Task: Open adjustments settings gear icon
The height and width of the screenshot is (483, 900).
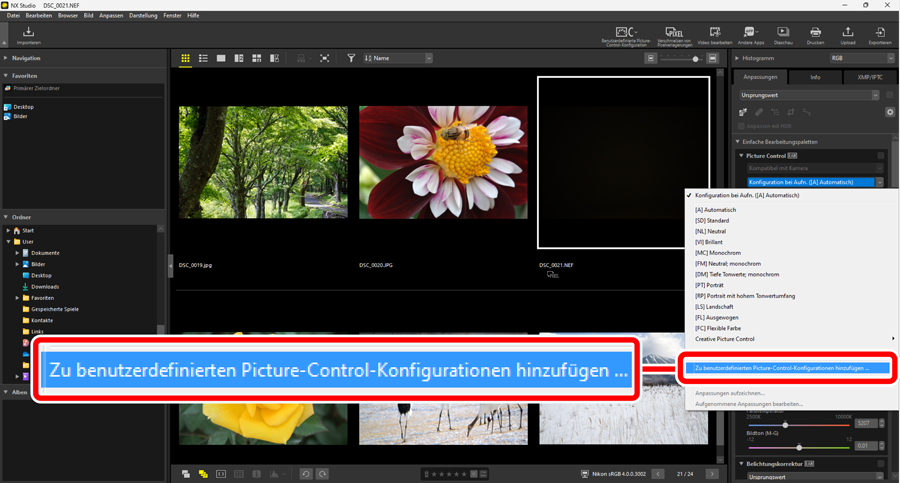Action: pos(889,112)
